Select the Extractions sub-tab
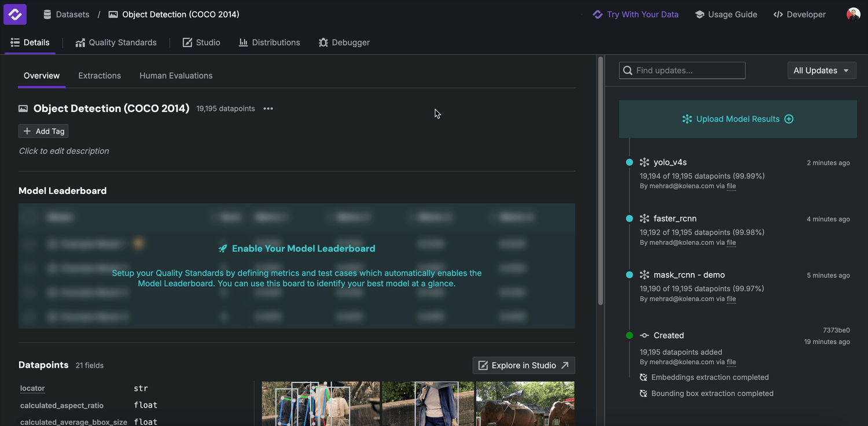Image resolution: width=868 pixels, height=426 pixels. (100, 76)
